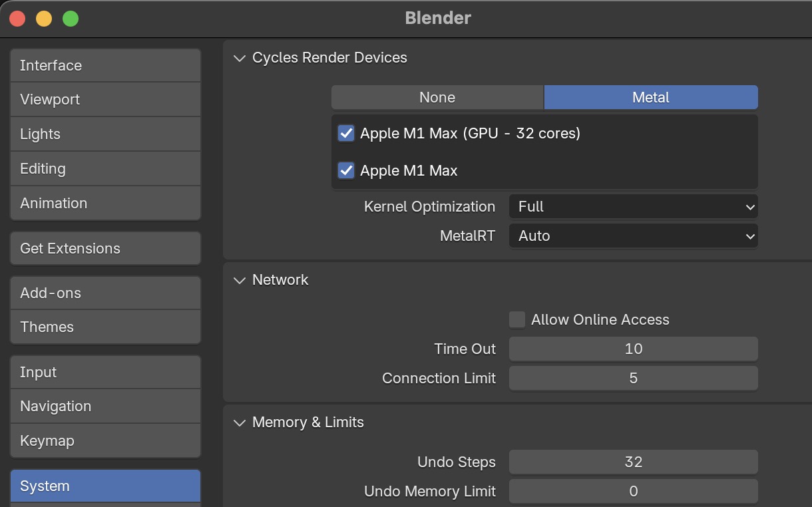Image resolution: width=812 pixels, height=507 pixels.
Task: Uncheck Apple M1 Max GPU 32 cores
Action: point(346,133)
